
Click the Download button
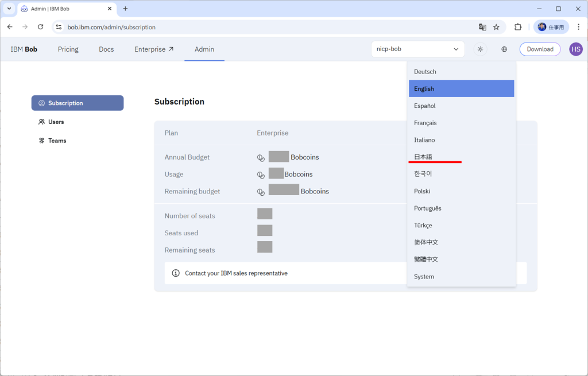(540, 49)
